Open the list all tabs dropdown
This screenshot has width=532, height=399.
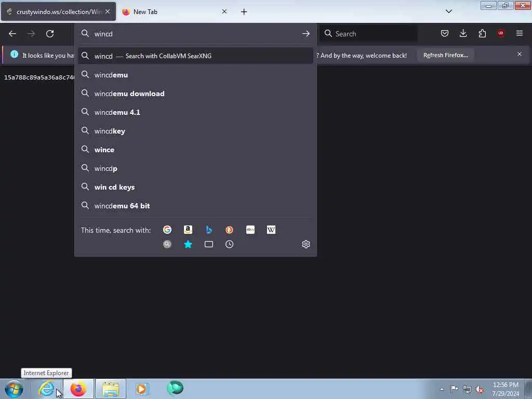point(449,11)
